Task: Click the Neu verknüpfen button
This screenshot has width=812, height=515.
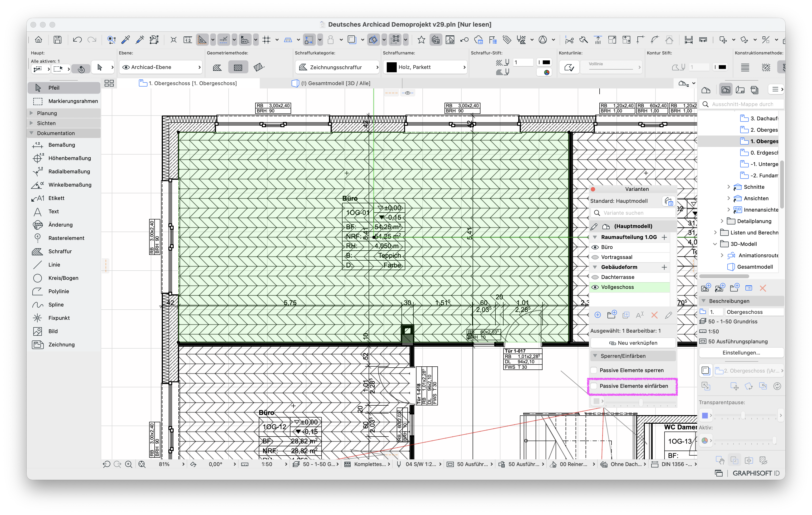Action: pyautogui.click(x=633, y=343)
